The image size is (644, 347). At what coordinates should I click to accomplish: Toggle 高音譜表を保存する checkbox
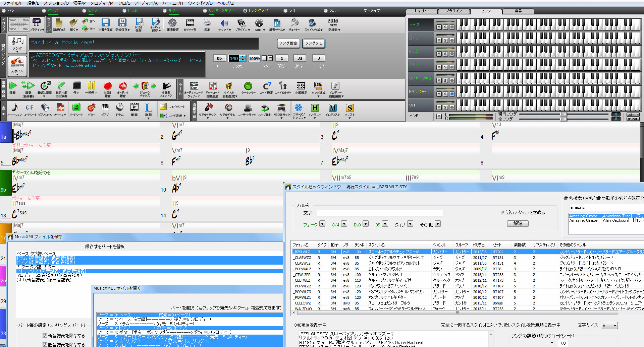coord(45,335)
